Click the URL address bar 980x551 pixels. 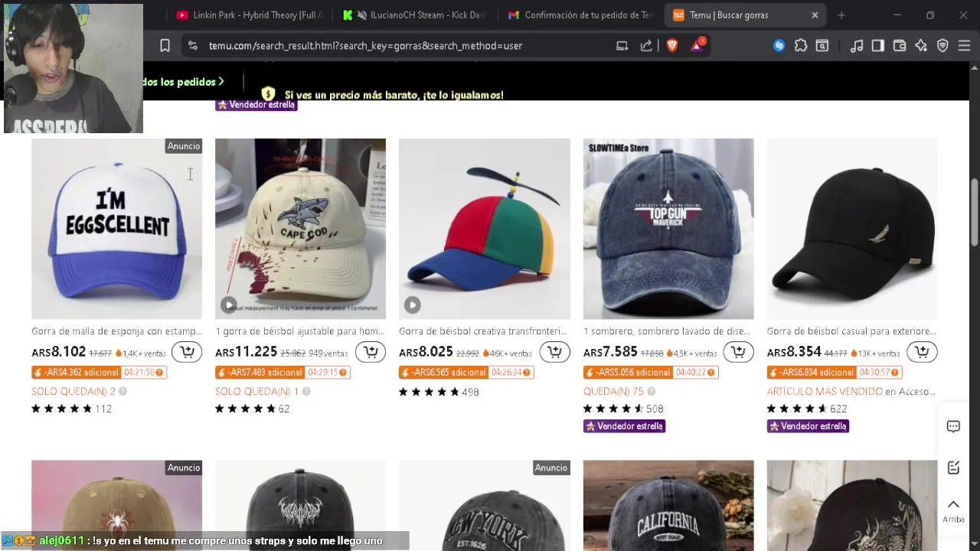406,46
